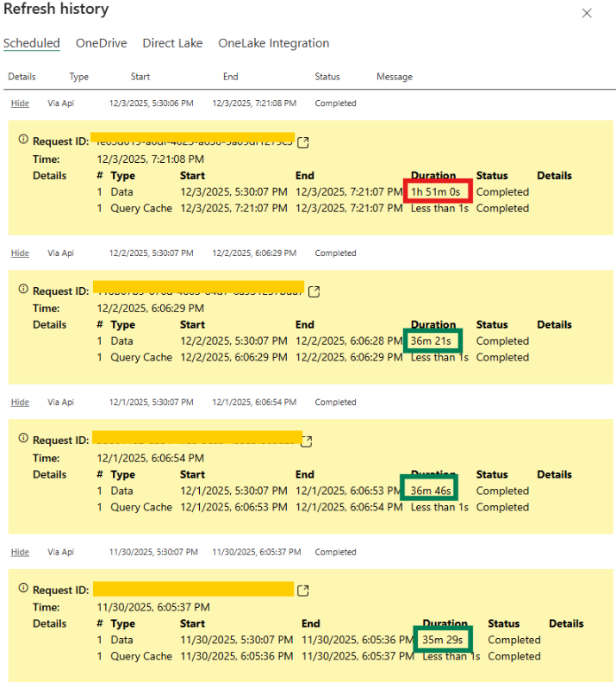Image resolution: width=616 pixels, height=682 pixels.
Task: Open external link icon for 11/30/2025 Request ID
Action: [x=303, y=591]
